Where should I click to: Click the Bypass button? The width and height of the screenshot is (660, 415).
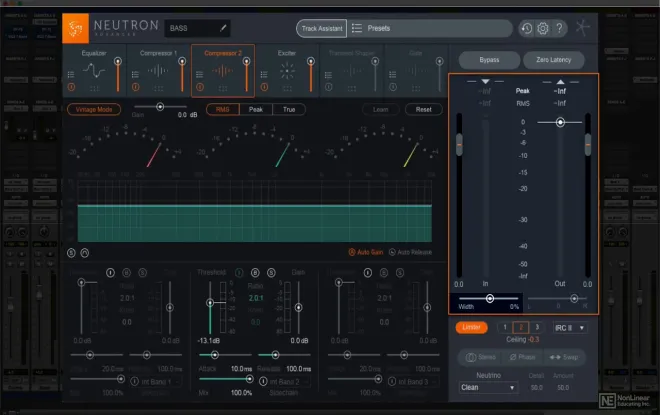(x=489, y=60)
